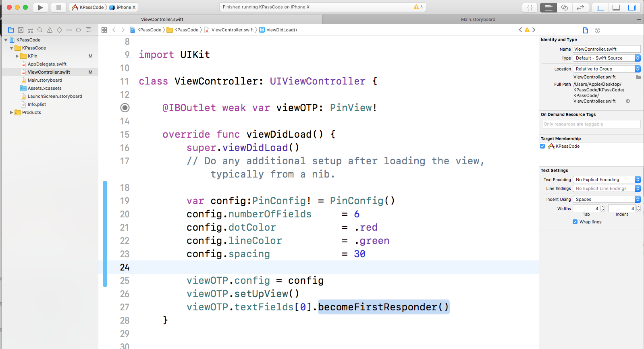Image resolution: width=644 pixels, height=349 pixels.
Task: Open the Debug navigator
Action: pyautogui.click(x=69, y=30)
